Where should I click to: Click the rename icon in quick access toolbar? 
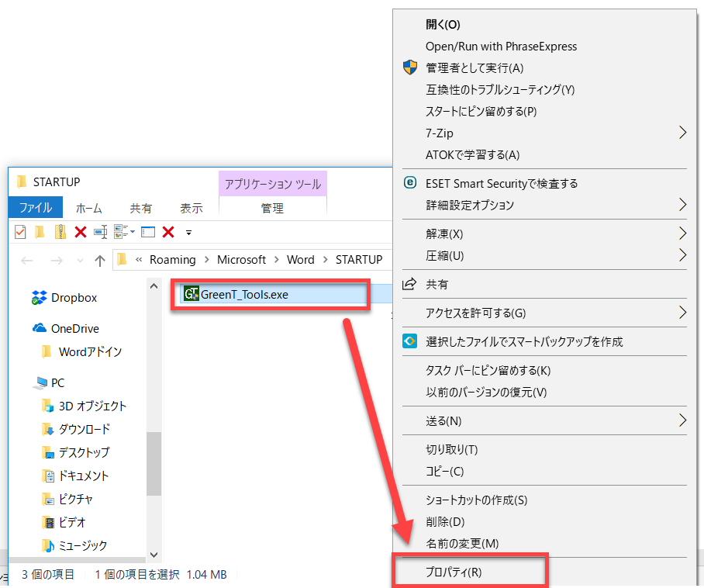[x=100, y=232]
